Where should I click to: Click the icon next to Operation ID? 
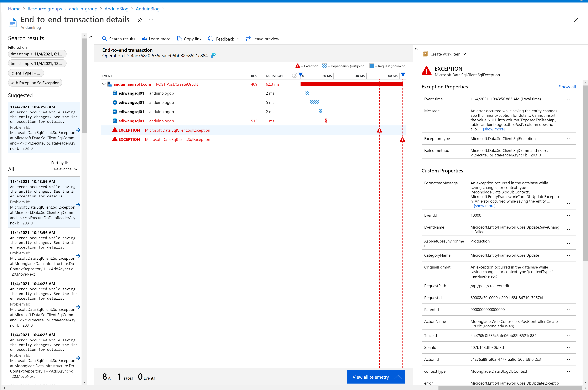click(x=213, y=55)
